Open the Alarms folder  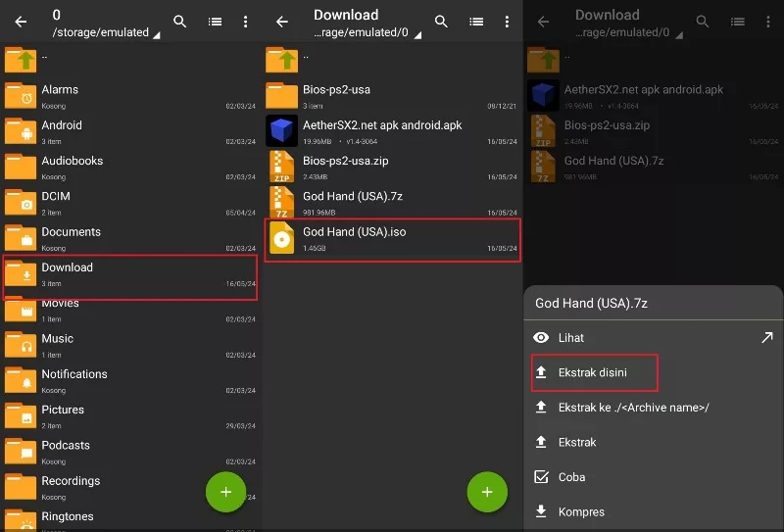point(130,95)
